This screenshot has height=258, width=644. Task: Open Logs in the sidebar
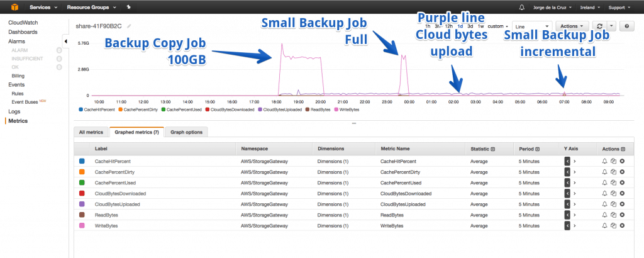14,111
